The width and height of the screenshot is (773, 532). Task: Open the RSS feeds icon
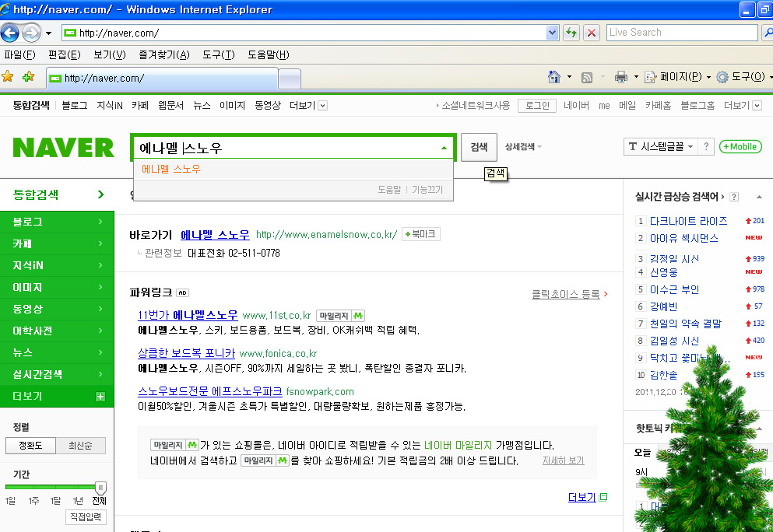pos(587,77)
